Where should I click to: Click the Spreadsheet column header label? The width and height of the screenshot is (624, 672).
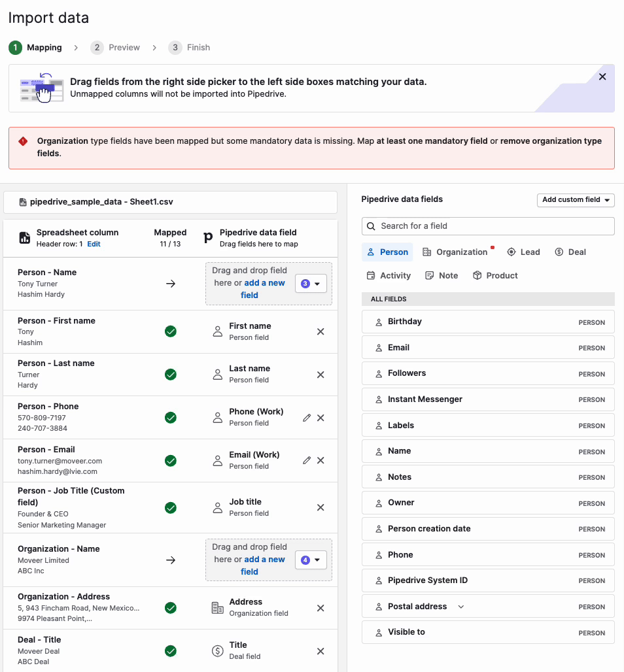[x=77, y=232]
